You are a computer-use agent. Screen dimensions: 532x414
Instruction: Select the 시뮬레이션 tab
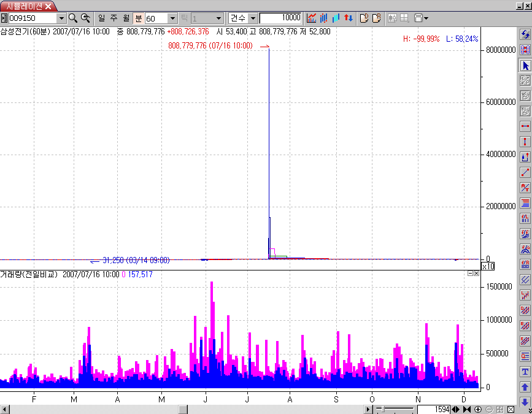tap(25, 6)
